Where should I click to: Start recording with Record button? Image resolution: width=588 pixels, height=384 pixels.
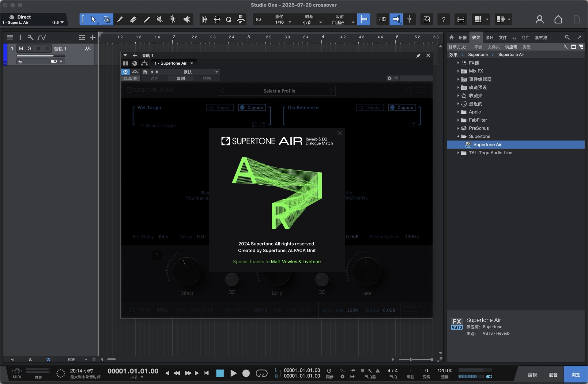tap(246, 373)
